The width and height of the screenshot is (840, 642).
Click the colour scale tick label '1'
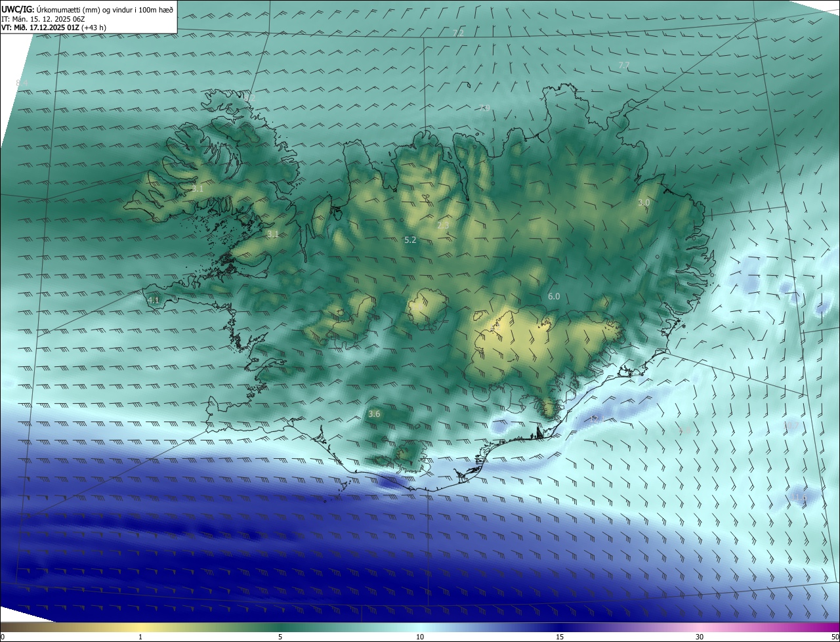pos(140,637)
